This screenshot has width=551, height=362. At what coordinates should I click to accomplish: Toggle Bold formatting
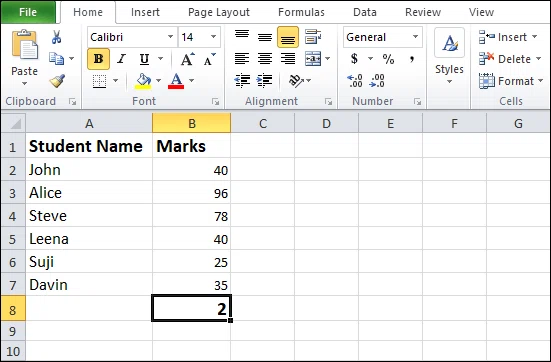point(98,59)
